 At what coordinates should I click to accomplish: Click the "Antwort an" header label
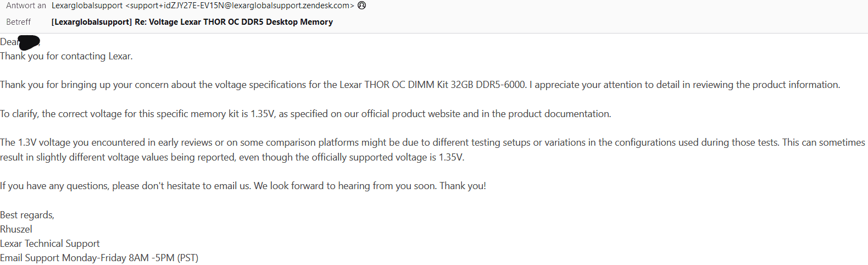click(26, 5)
